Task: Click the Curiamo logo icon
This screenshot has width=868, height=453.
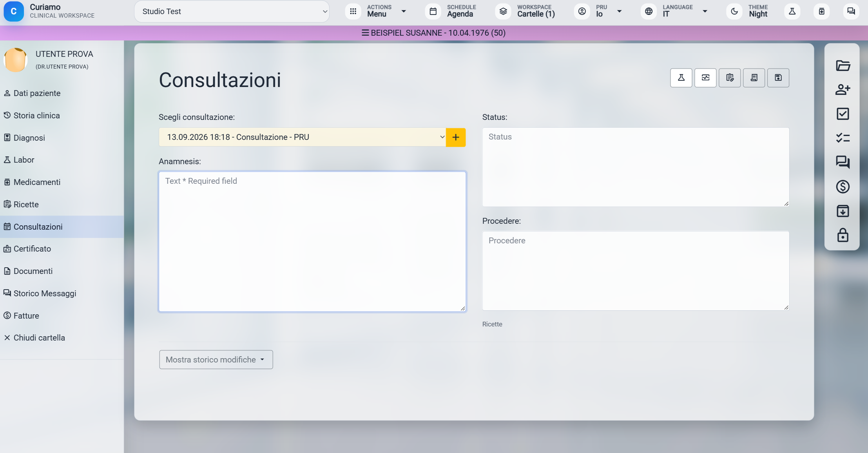Action: [x=14, y=11]
